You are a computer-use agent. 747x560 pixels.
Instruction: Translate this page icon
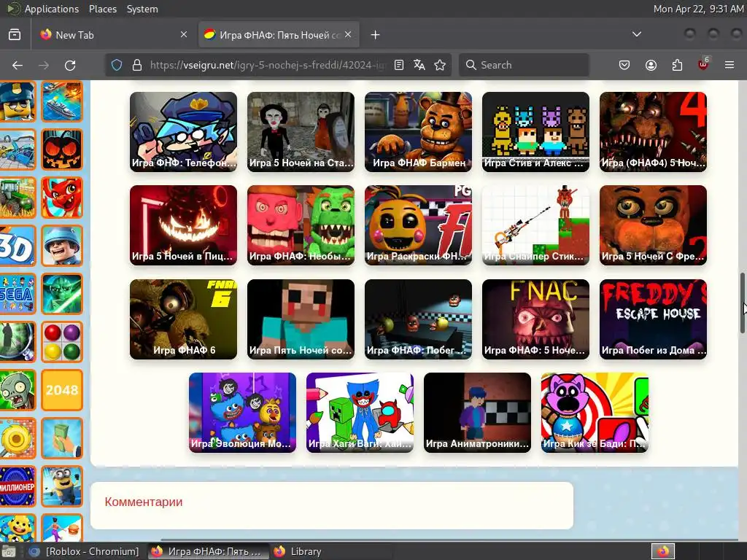pos(419,65)
